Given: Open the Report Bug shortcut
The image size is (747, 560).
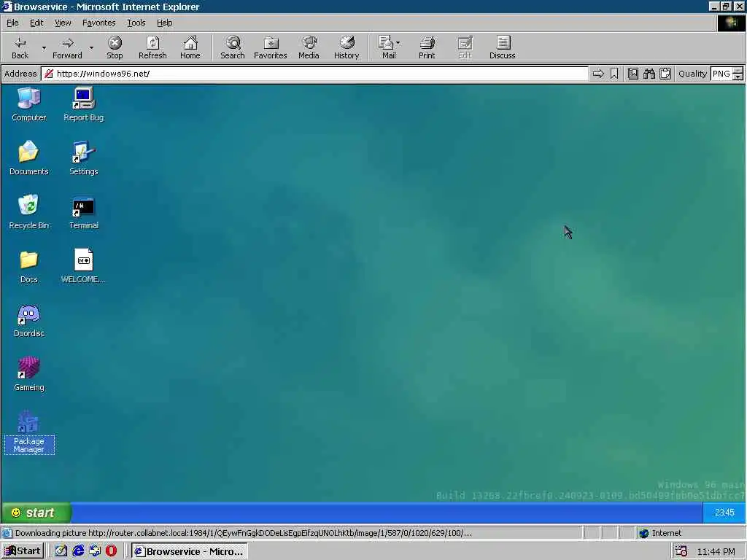Looking at the screenshot, I should [x=83, y=105].
